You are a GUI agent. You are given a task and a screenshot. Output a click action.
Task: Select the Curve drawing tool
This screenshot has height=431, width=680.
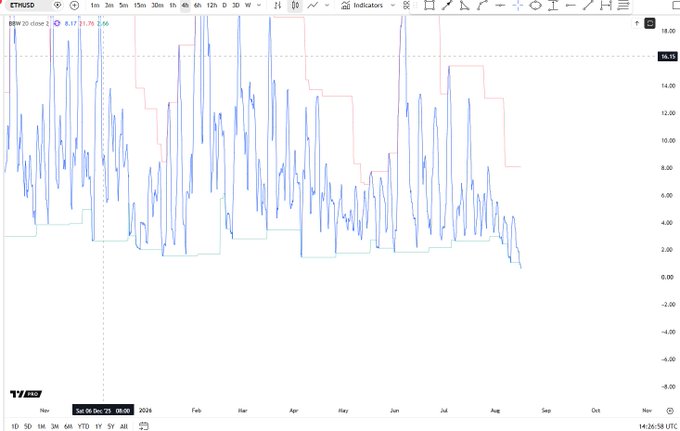tap(482, 5)
